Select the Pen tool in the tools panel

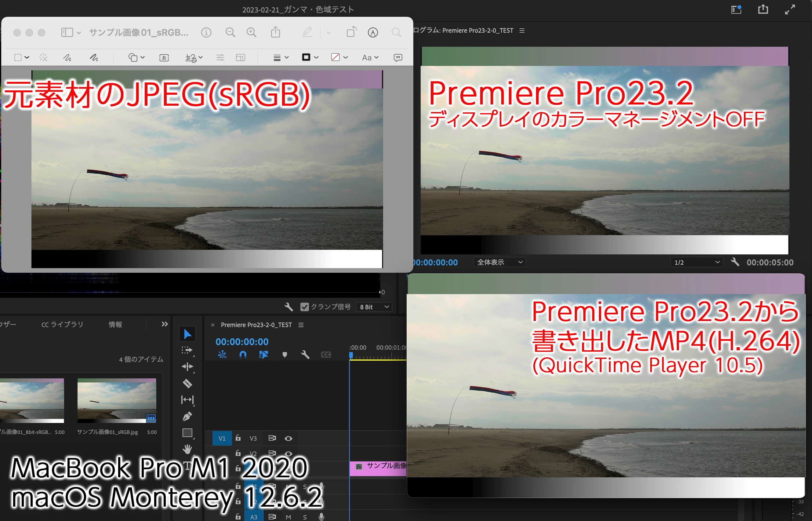coord(187,416)
